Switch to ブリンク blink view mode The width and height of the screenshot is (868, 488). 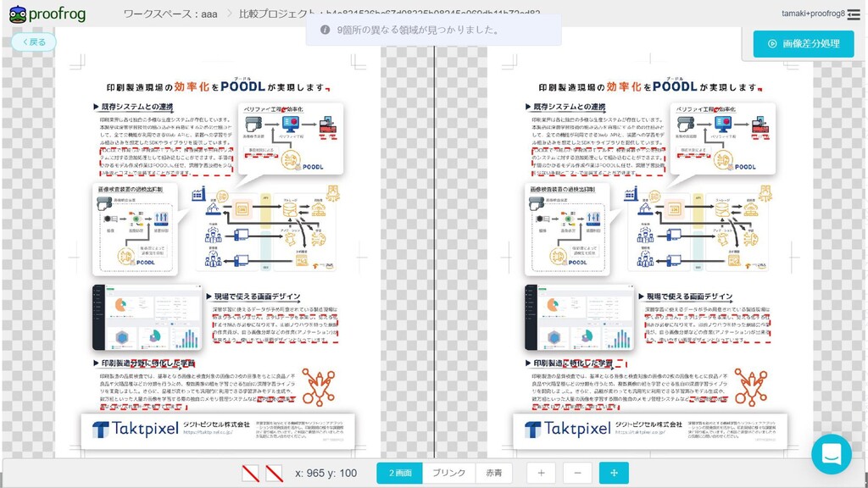pyautogui.click(x=449, y=473)
